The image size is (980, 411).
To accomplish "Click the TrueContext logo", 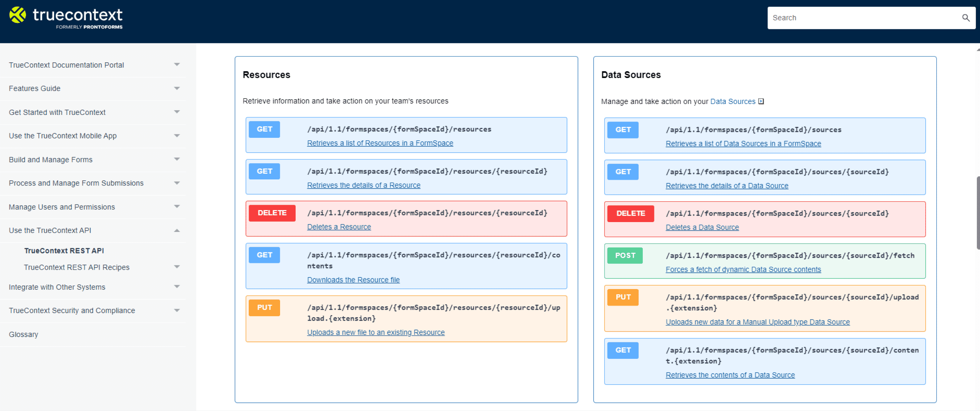I will (x=65, y=17).
